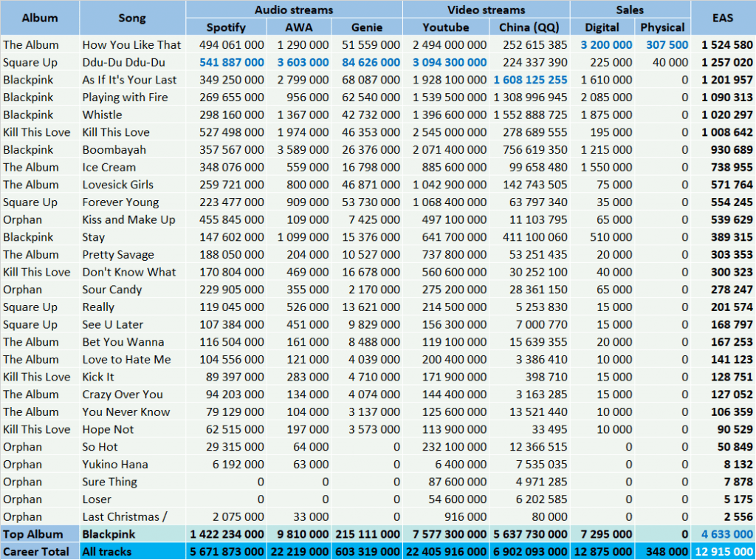Click the Genie value 84 626 000
This screenshot has width=756, height=560.
click(x=371, y=62)
